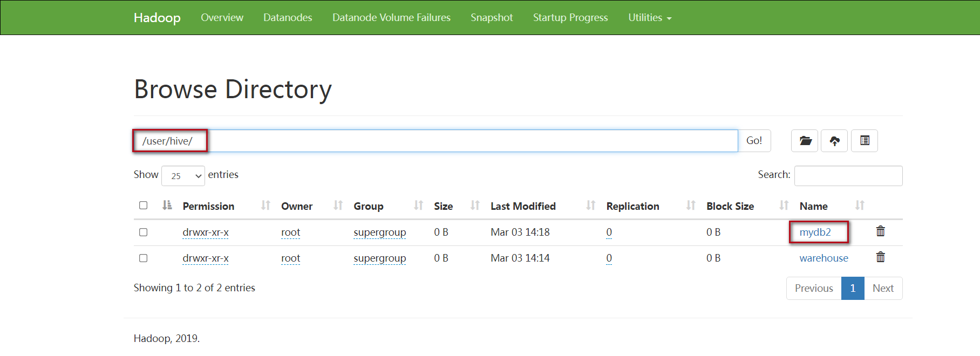Click the Previous pagination button
The width and height of the screenshot is (980, 356).
814,288
